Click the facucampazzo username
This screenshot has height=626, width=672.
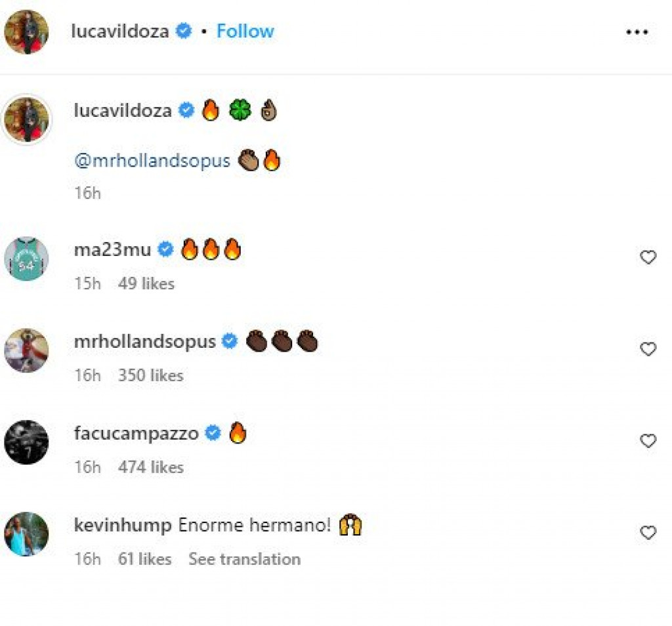click(136, 433)
